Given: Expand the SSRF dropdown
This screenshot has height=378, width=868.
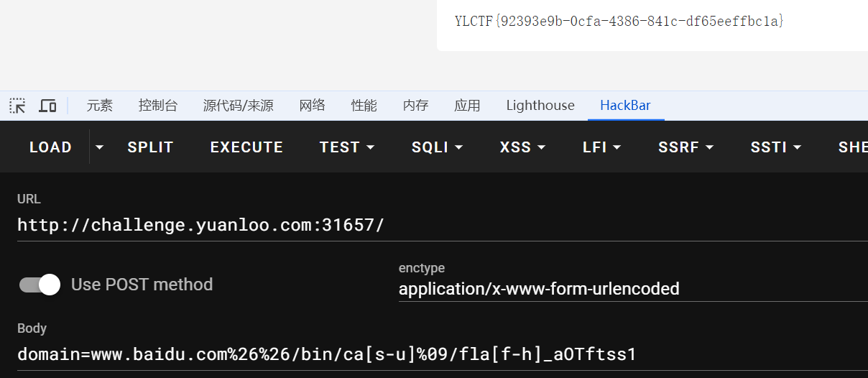Looking at the screenshot, I should click(x=685, y=147).
